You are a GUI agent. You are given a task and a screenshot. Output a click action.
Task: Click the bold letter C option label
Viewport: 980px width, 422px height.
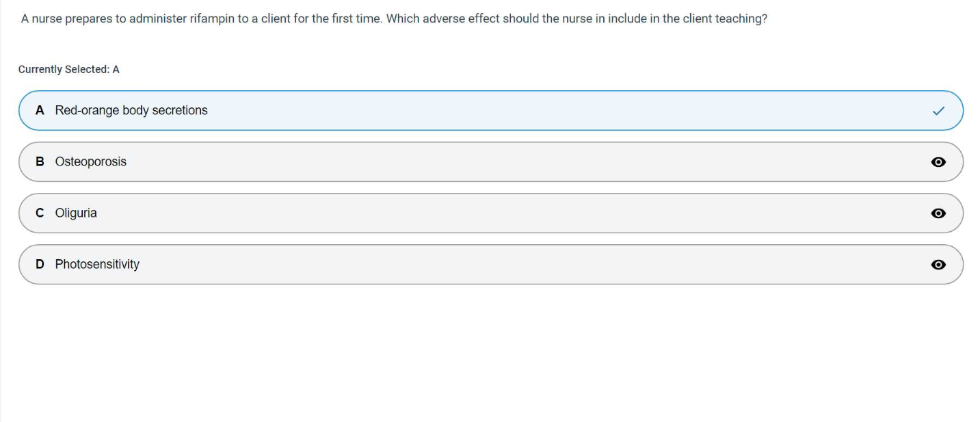pyautogui.click(x=40, y=213)
